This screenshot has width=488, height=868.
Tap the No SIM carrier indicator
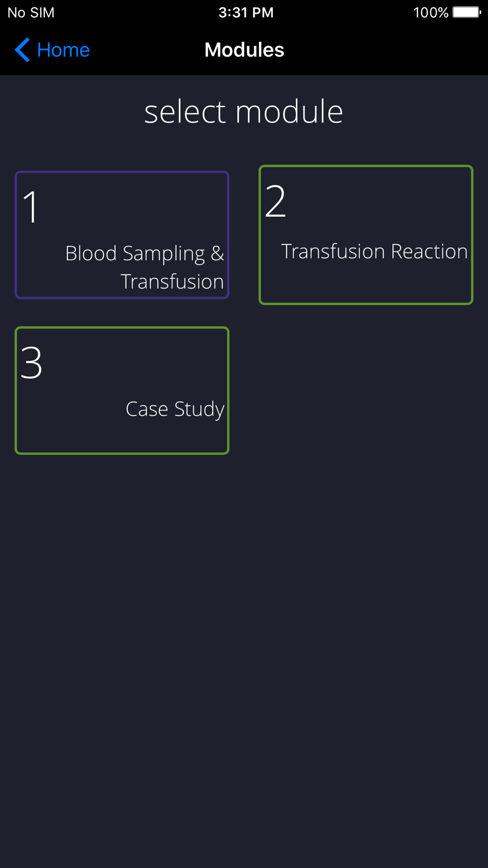coord(31,12)
